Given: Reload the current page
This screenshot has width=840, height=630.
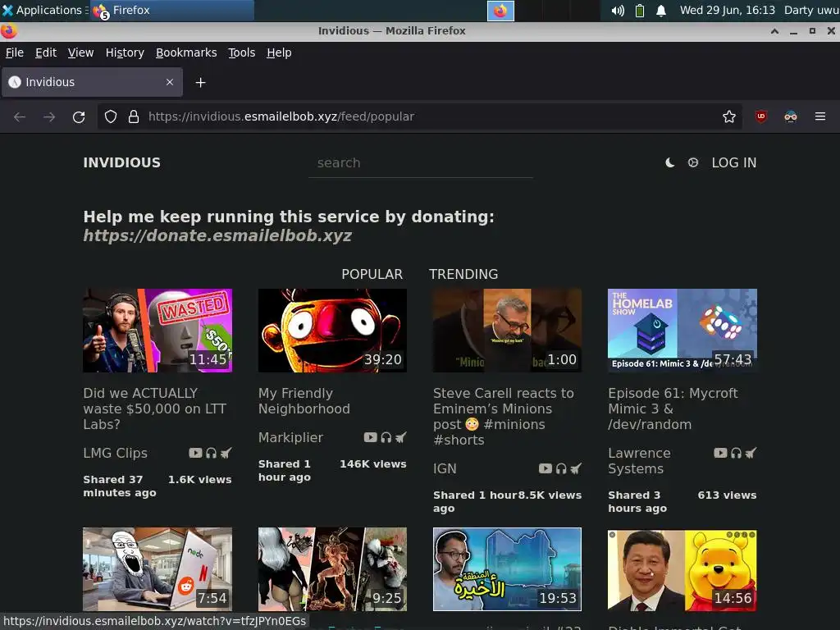Looking at the screenshot, I should coord(79,116).
